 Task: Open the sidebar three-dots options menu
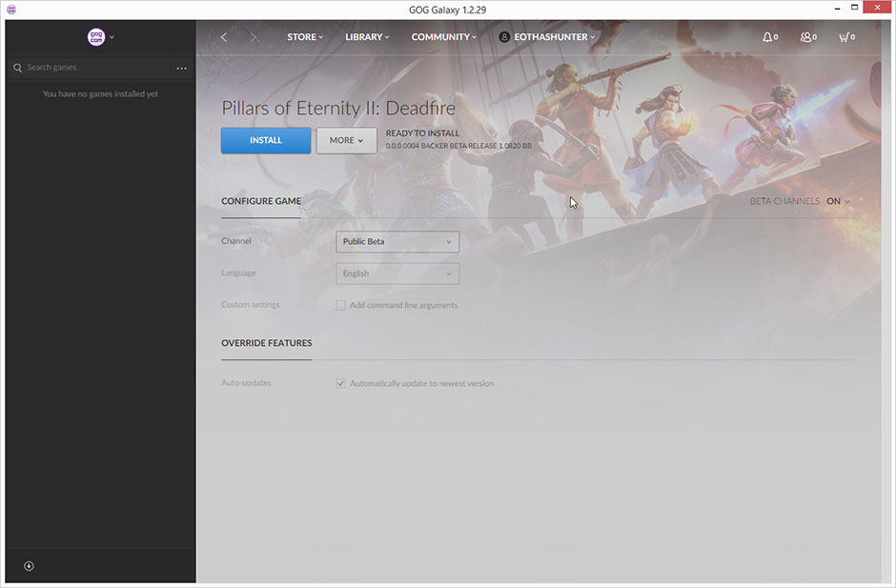(182, 68)
